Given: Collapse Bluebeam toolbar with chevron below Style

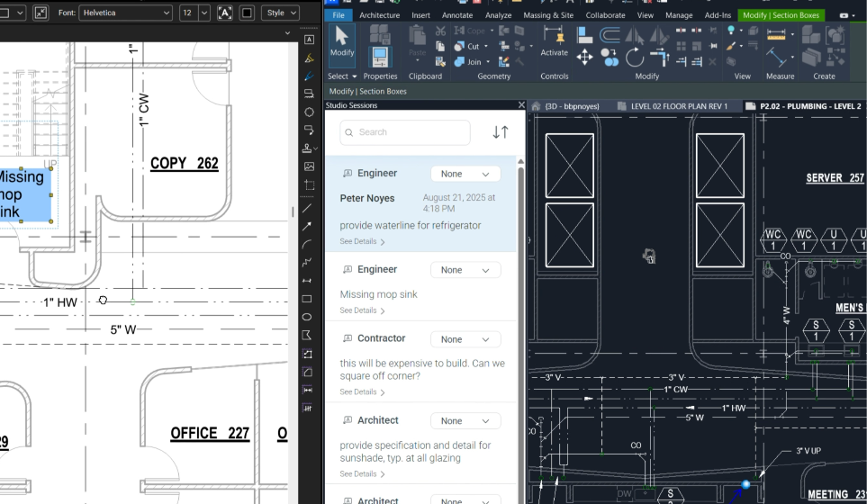Looking at the screenshot, I should coord(287,33).
